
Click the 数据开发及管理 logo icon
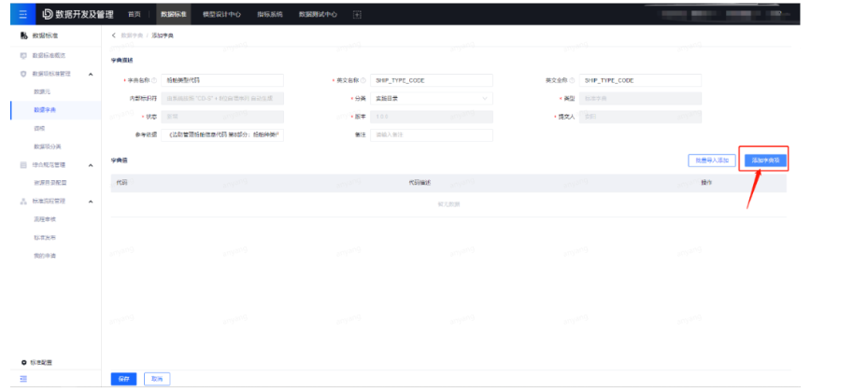point(48,14)
